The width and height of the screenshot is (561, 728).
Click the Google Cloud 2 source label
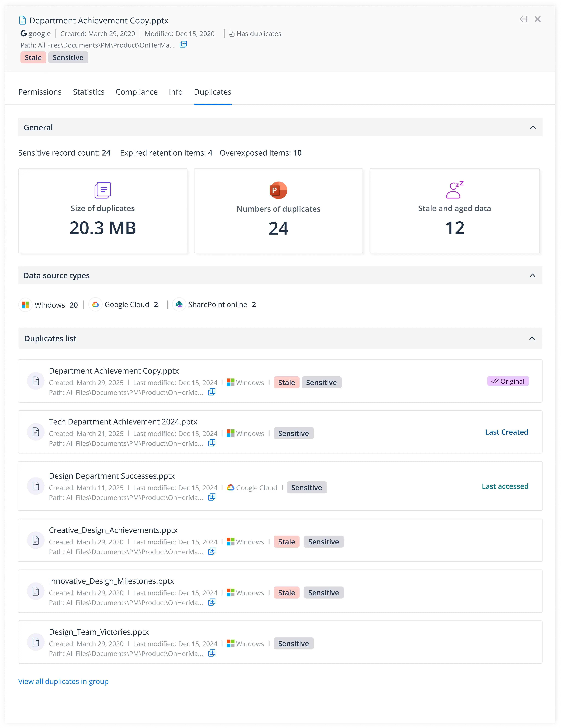pos(131,305)
